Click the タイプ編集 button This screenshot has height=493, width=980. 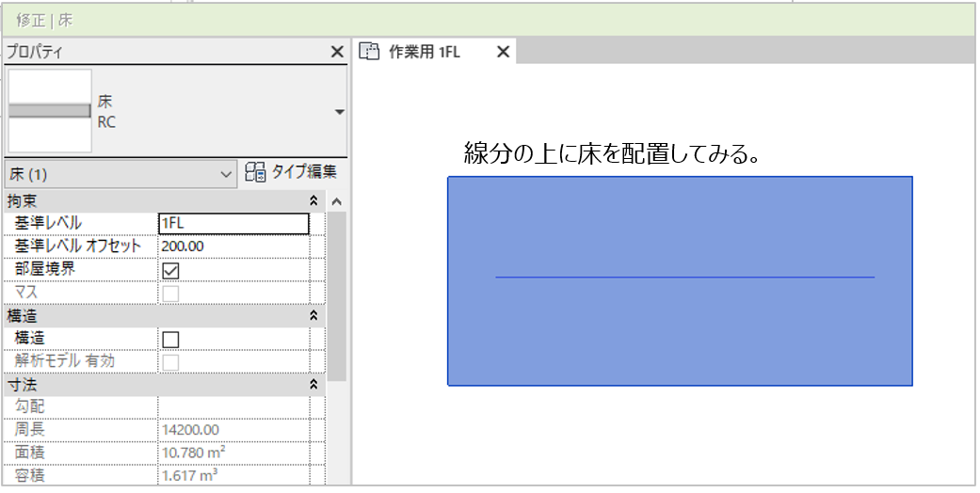[x=291, y=172]
